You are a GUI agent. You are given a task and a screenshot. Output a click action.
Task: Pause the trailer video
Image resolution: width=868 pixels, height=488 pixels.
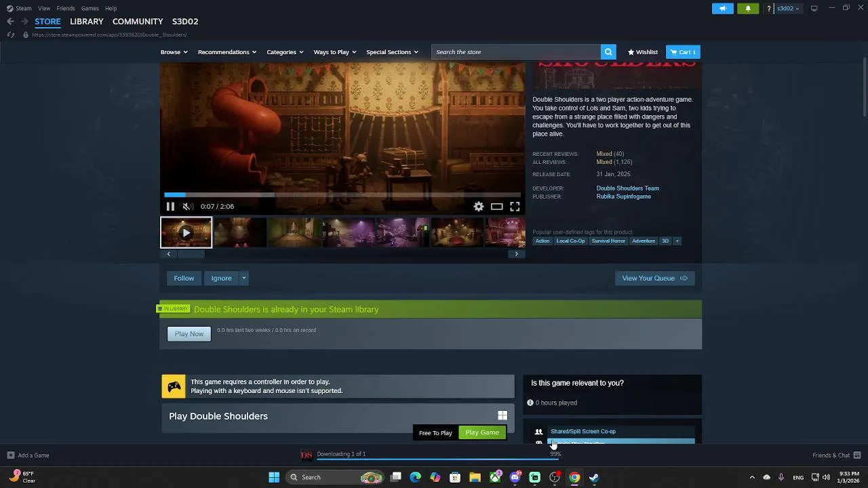click(x=170, y=207)
